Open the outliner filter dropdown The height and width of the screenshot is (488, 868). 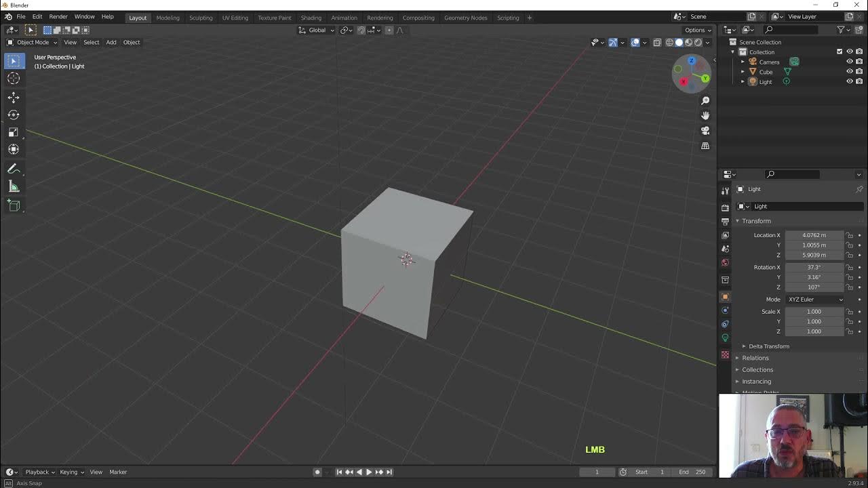pyautogui.click(x=844, y=30)
